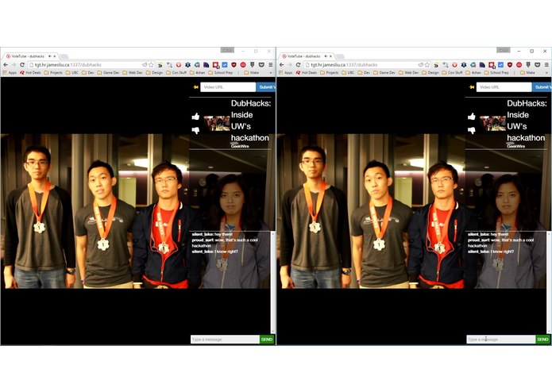The image size is (552, 392).
Task: Reload page in right browser window
Action: pyautogui.click(x=298, y=65)
